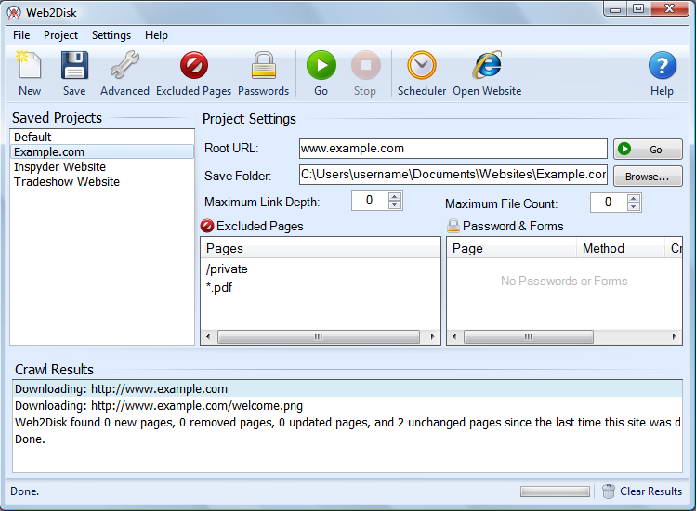
Task: Click the Pages column header
Action: (320, 248)
